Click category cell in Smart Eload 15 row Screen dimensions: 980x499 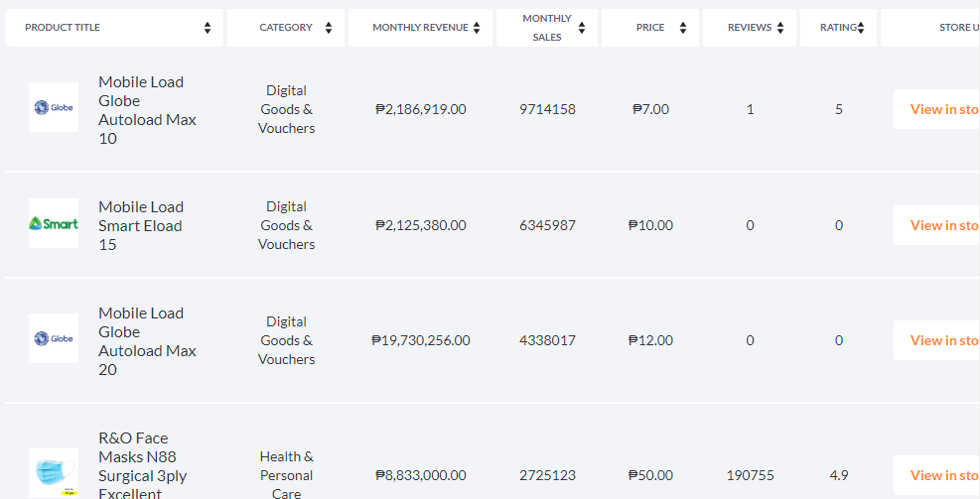point(286,225)
